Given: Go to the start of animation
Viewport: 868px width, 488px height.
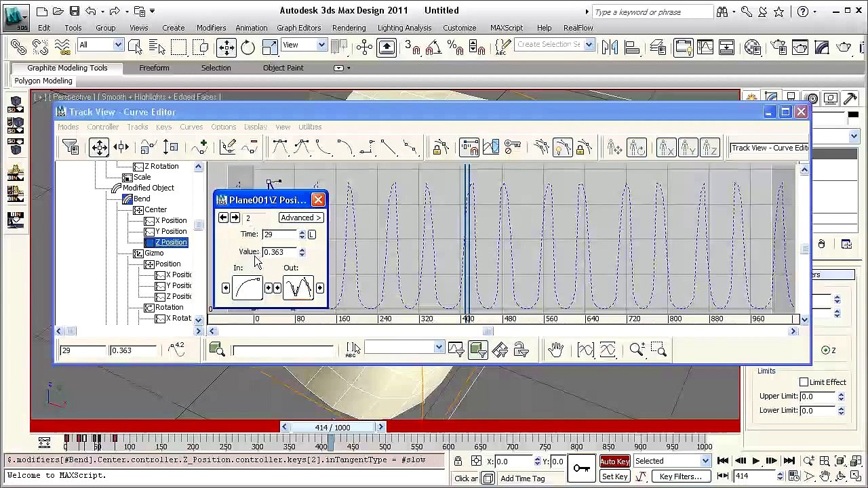Looking at the screenshot, I should click(x=724, y=461).
